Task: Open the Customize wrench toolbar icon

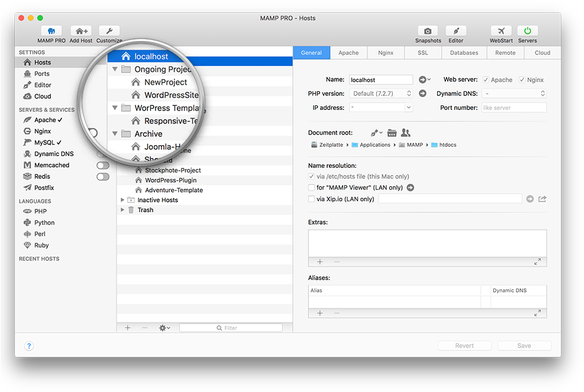Action: point(109,31)
